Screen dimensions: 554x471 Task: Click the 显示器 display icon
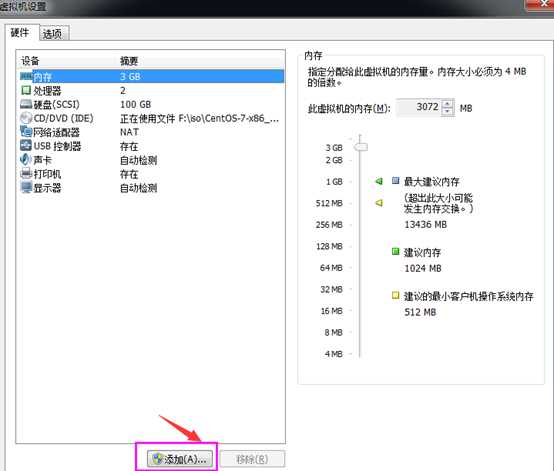pyautogui.click(x=26, y=187)
